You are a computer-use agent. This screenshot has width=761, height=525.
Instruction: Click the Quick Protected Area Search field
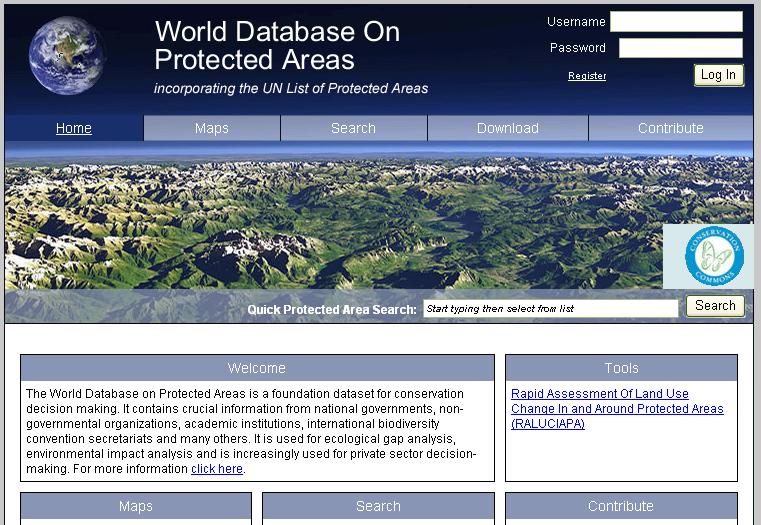click(x=550, y=309)
